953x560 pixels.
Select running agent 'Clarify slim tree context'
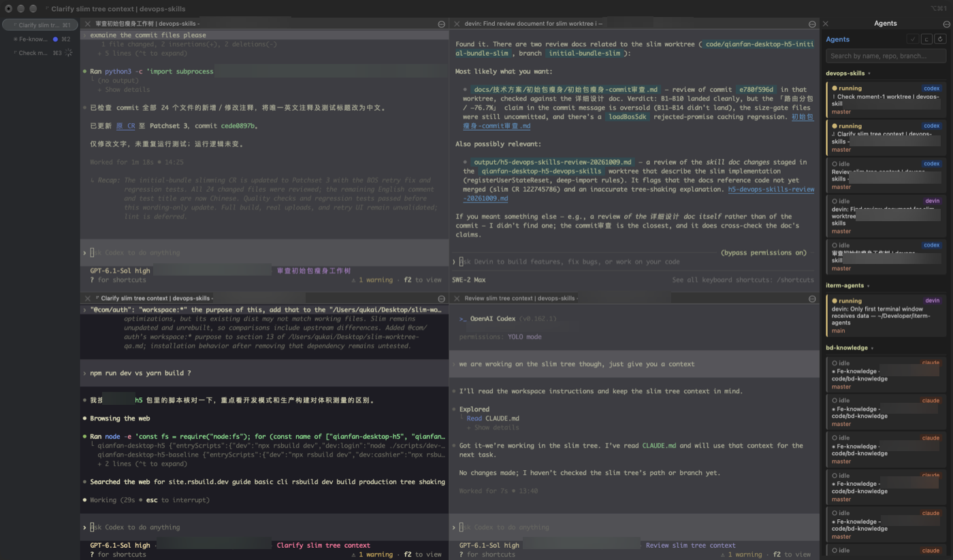(x=886, y=137)
